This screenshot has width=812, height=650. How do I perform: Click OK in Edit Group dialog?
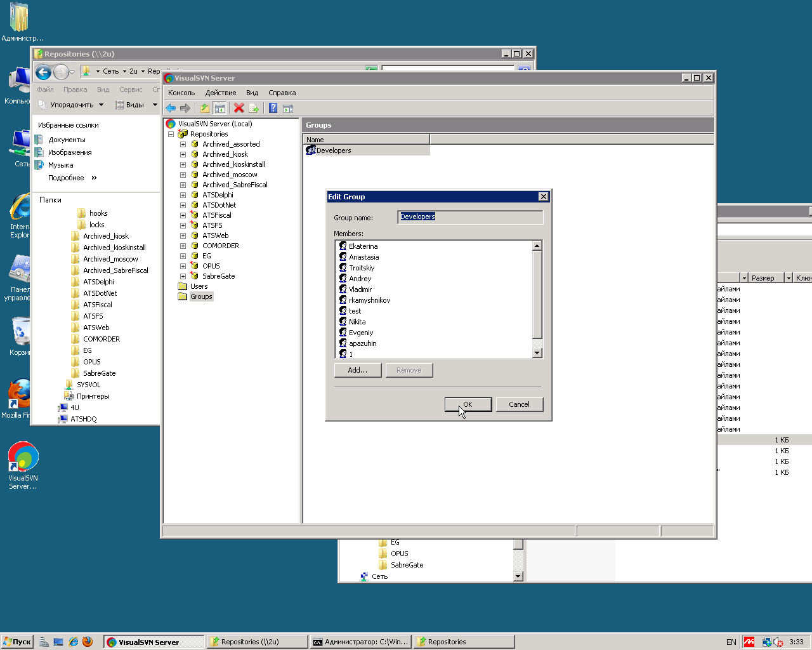pos(468,404)
